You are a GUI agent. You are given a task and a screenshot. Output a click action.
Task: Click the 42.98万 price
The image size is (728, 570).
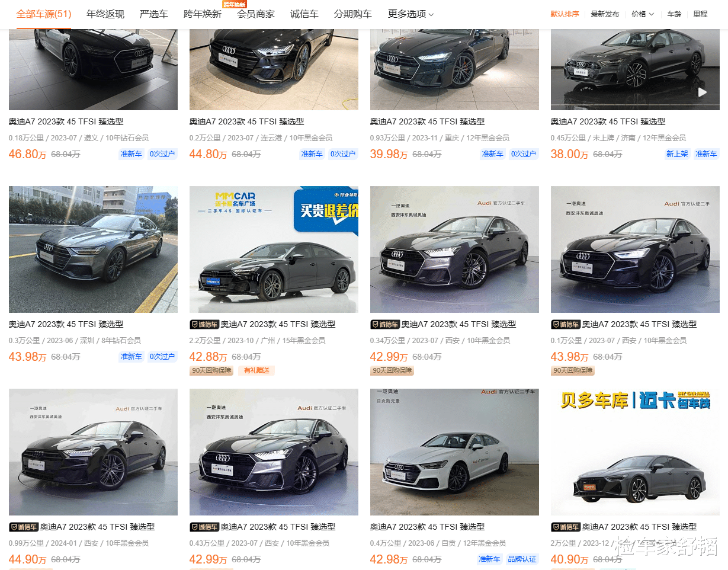389,559
